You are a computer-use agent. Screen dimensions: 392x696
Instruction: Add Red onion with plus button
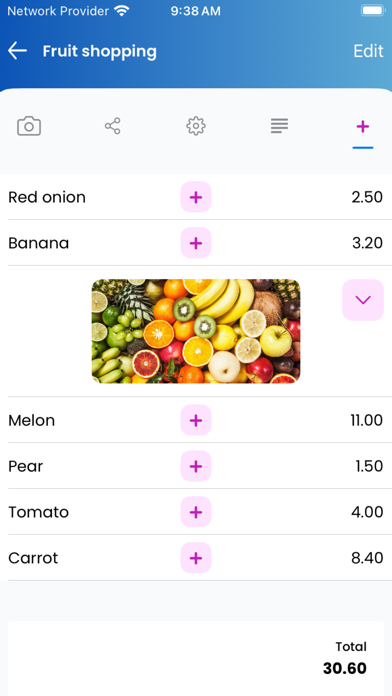(196, 197)
